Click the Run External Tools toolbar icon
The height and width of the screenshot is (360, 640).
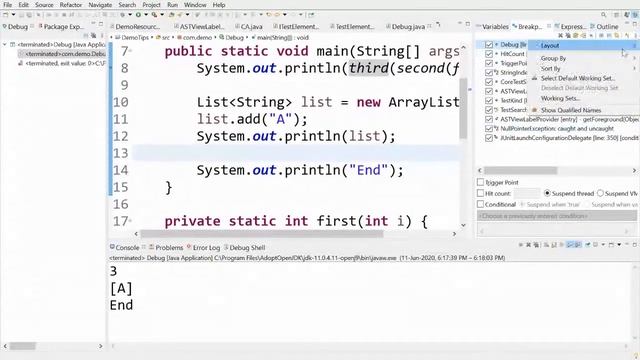154,15
